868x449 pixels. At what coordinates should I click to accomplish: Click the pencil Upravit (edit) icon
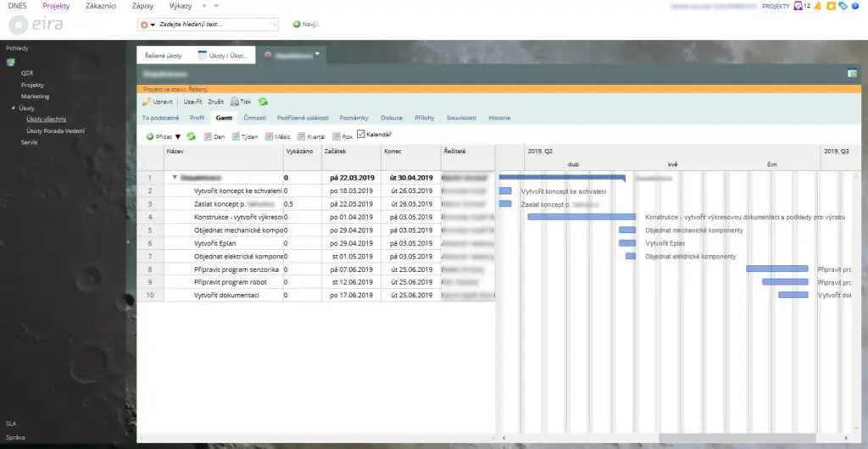click(x=147, y=102)
